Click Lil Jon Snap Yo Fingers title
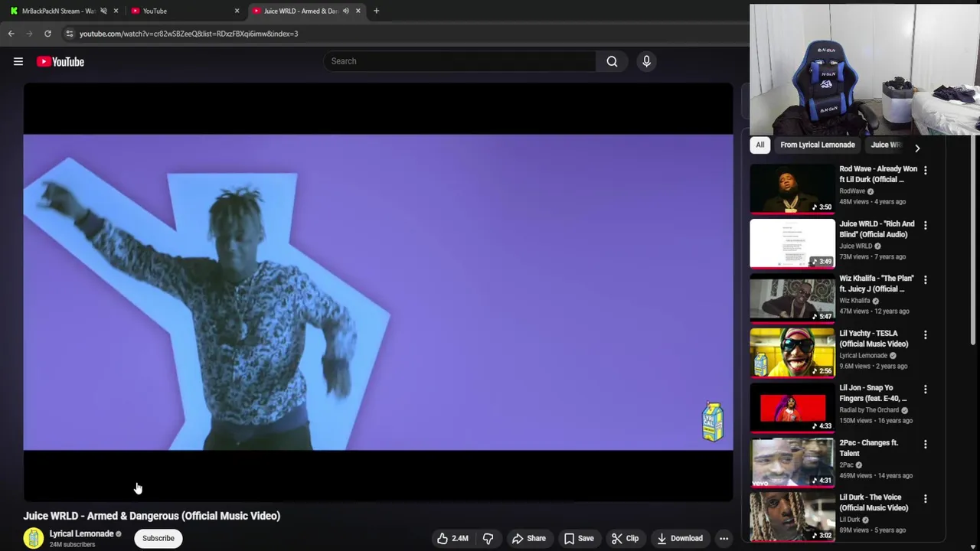This screenshot has width=980, height=551. pos(873,393)
